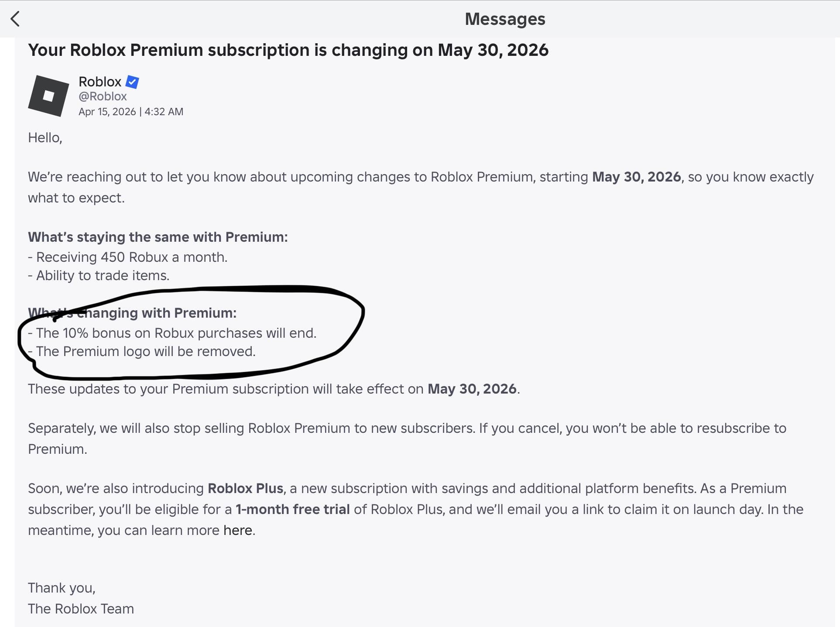This screenshot has height=627, width=840.
Task: Click the "Thank you," closing line
Action: (x=62, y=588)
